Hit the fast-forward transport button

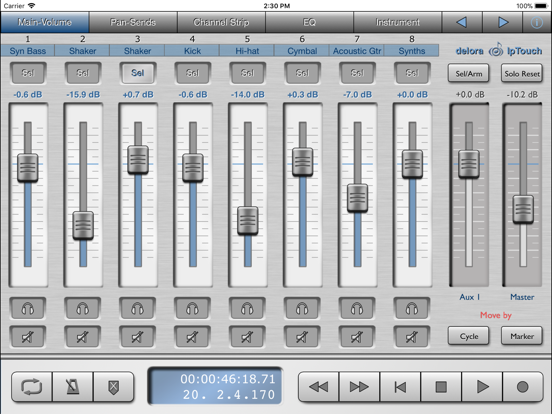point(359,387)
